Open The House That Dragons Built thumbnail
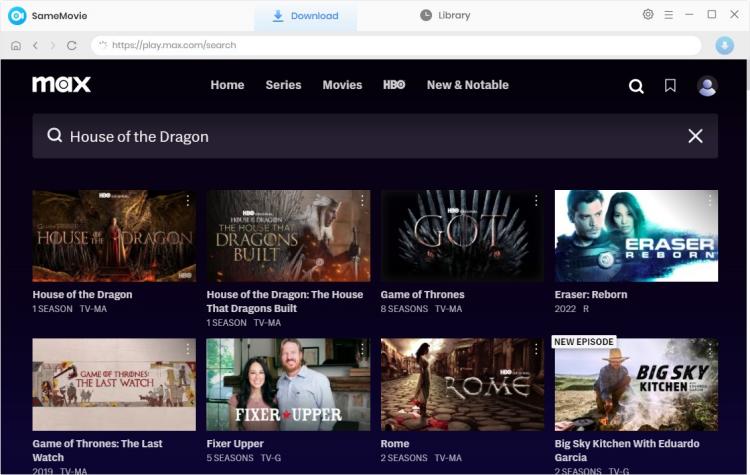The image size is (750, 475). point(288,236)
